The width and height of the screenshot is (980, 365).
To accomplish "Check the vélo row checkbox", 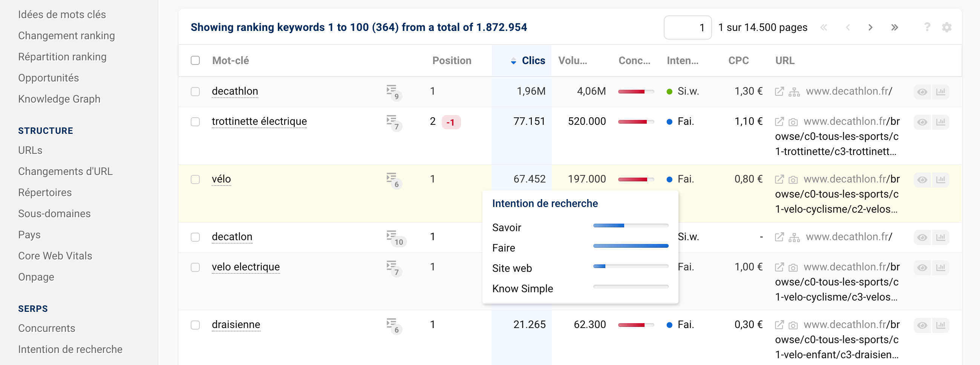I will click(x=195, y=179).
